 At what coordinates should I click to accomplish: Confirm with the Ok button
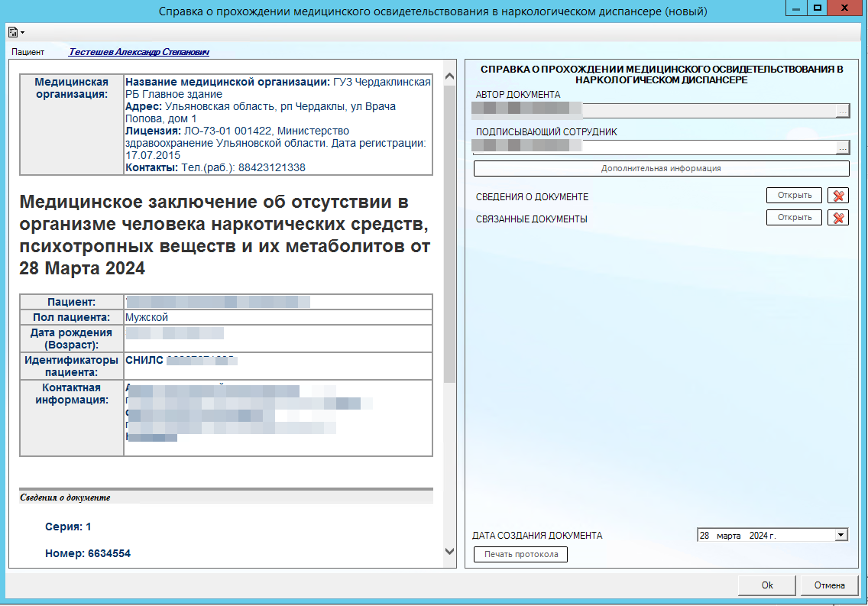766,585
